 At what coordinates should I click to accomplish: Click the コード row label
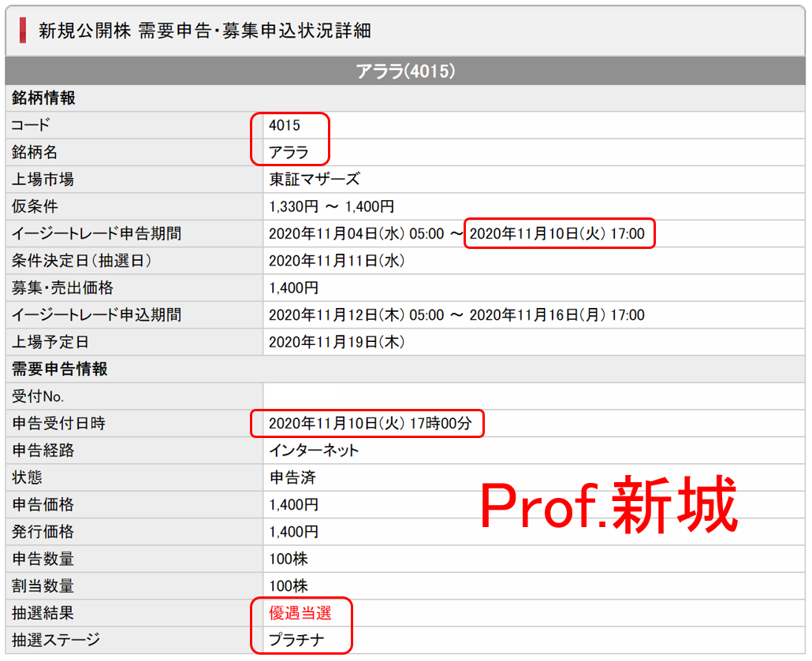[31, 124]
